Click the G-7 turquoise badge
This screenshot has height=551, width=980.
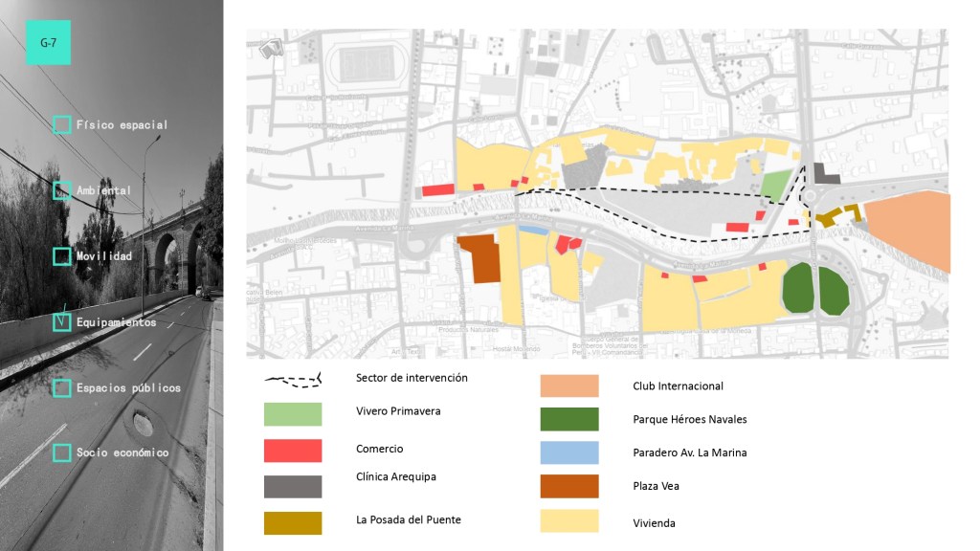click(x=48, y=43)
